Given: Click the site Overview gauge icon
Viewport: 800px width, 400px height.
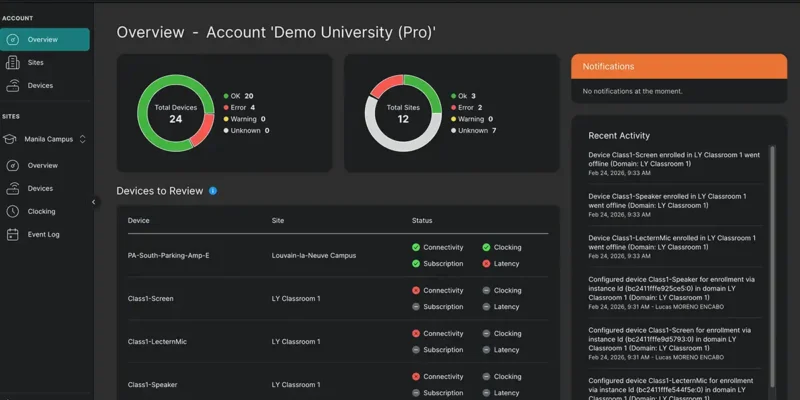Looking at the screenshot, I should tap(12, 165).
